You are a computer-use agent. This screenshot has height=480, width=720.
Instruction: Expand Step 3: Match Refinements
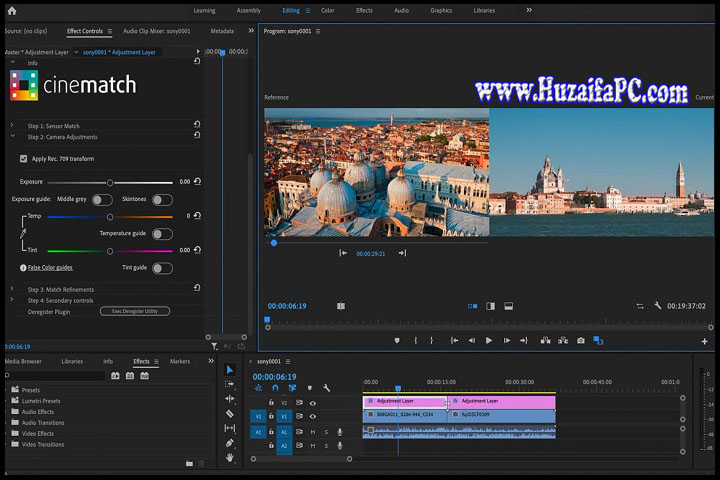coord(12,289)
